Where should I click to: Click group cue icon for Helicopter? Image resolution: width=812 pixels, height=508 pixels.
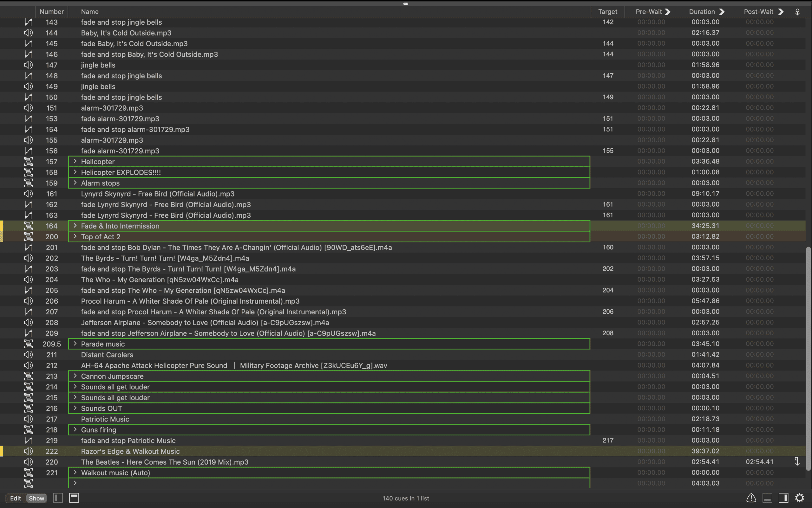pyautogui.click(x=28, y=162)
